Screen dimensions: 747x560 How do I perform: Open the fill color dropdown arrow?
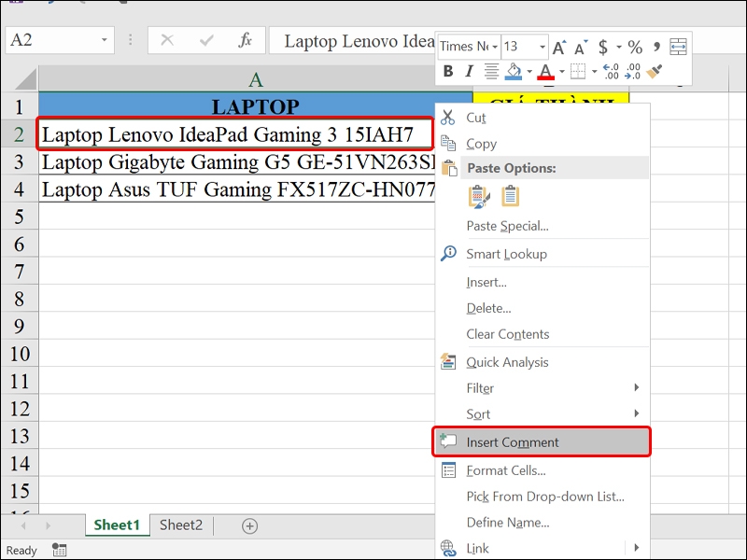[x=529, y=72]
